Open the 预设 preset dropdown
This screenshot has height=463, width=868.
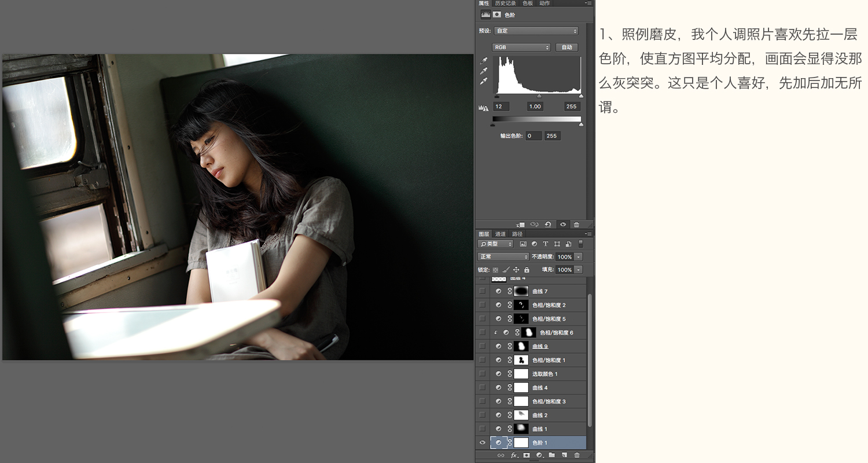536,31
